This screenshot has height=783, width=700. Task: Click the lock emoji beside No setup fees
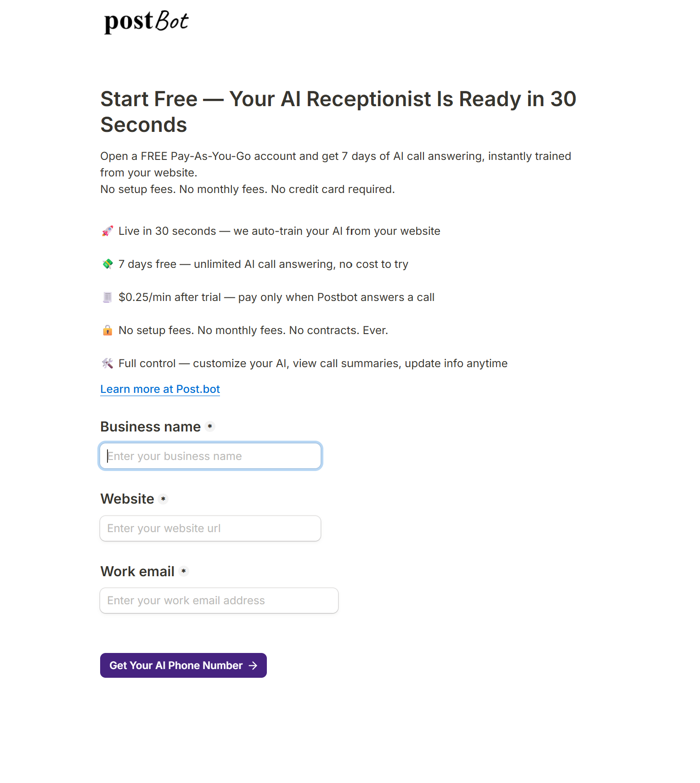pyautogui.click(x=107, y=330)
